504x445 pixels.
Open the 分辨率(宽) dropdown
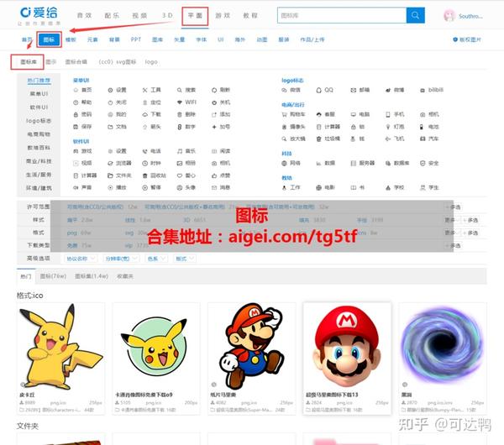pyautogui.click(x=121, y=259)
